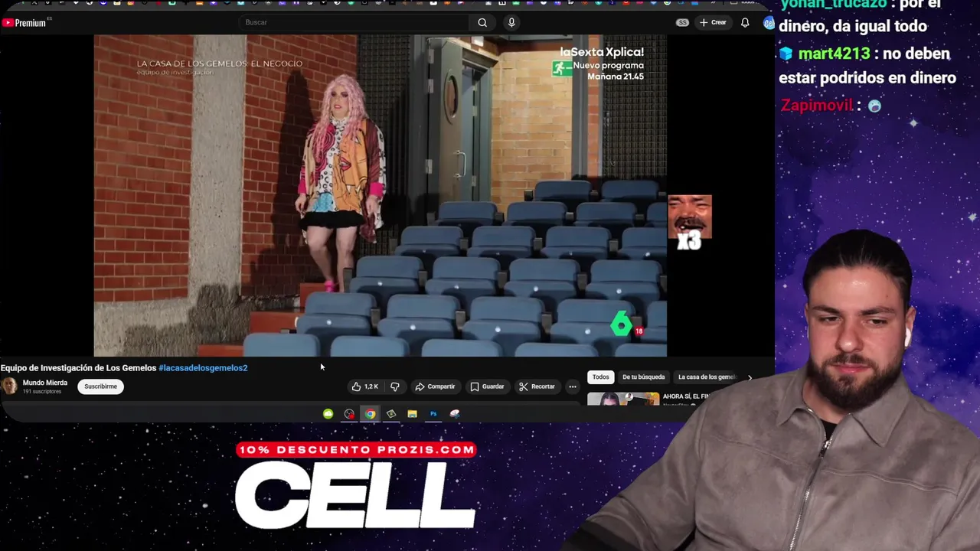Select the De tu búsqueda chip
980x551 pixels.
643,377
